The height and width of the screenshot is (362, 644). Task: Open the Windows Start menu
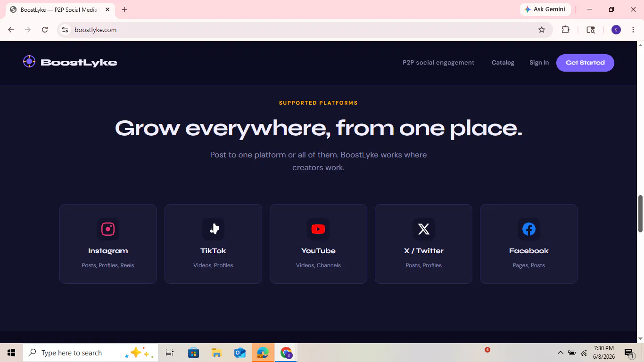11,353
